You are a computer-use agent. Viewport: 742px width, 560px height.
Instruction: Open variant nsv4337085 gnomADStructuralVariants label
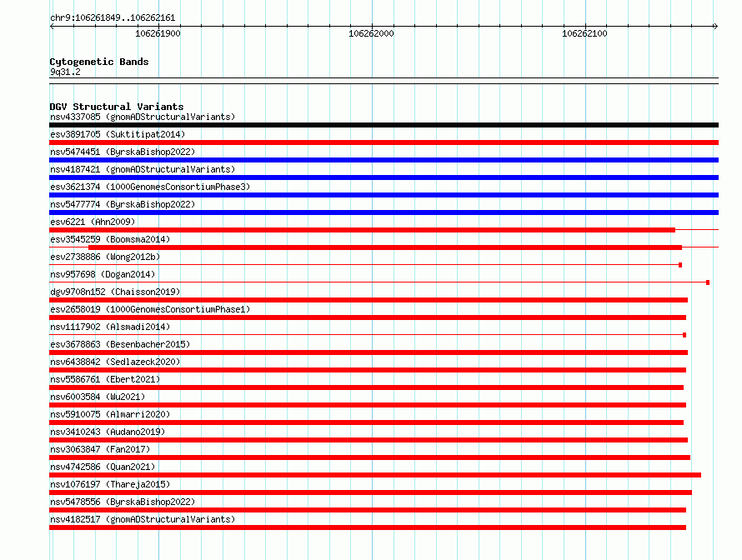pyautogui.click(x=143, y=117)
